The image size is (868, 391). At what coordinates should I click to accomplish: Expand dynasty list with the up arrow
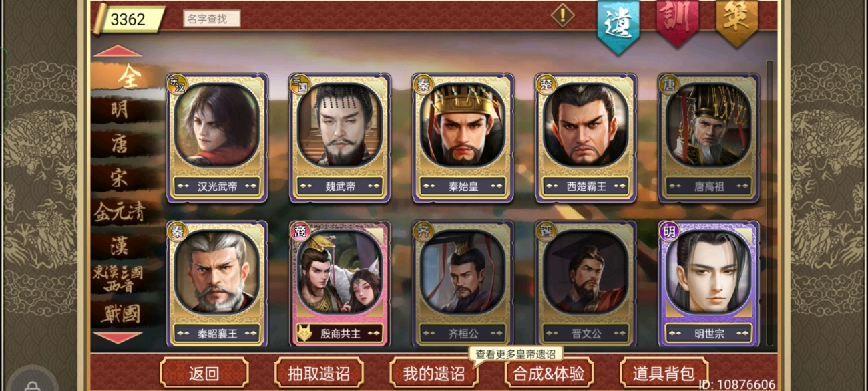[118, 51]
